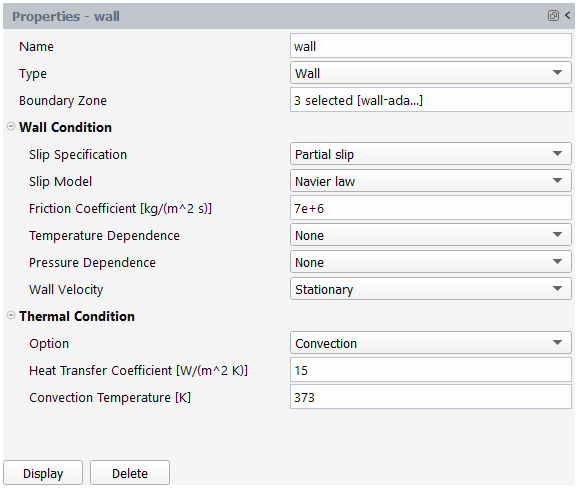Click the Thermal Condition heading label
This screenshot has height=488, width=579.
pos(77,316)
